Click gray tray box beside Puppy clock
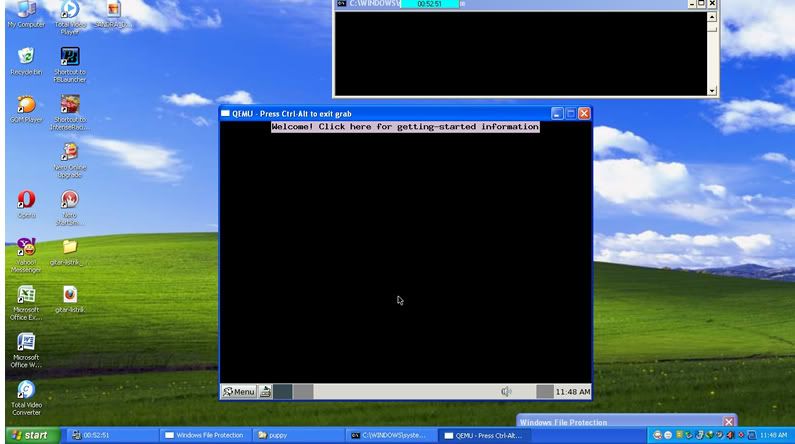 click(545, 391)
